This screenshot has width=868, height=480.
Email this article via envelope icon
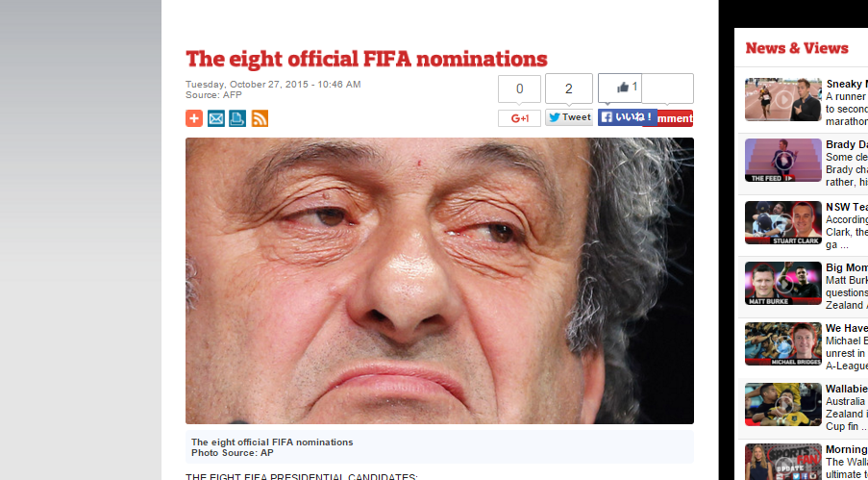pyautogui.click(x=216, y=118)
